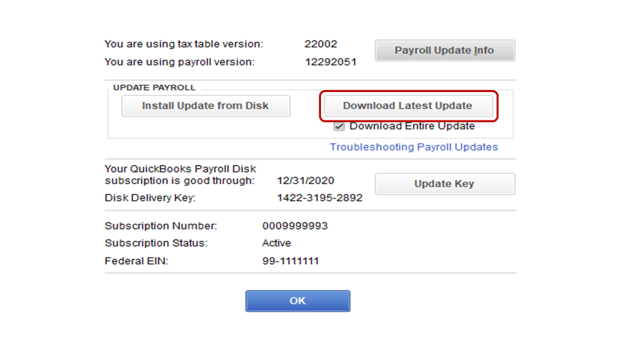Click the tax table version label text
644x362 pixels.
point(184,44)
